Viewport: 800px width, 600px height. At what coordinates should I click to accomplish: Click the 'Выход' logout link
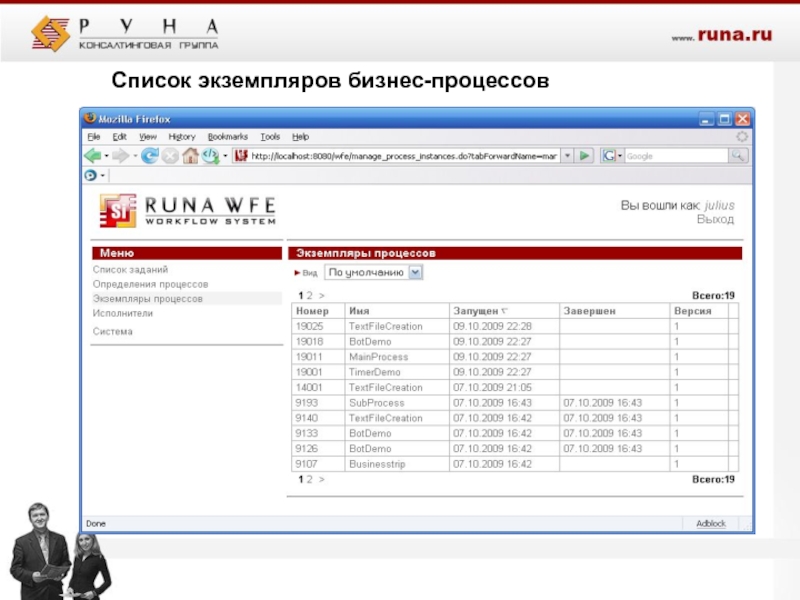tap(715, 219)
